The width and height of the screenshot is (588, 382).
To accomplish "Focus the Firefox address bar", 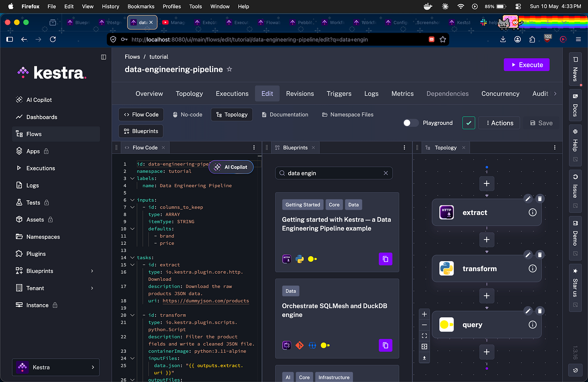I will (x=277, y=39).
